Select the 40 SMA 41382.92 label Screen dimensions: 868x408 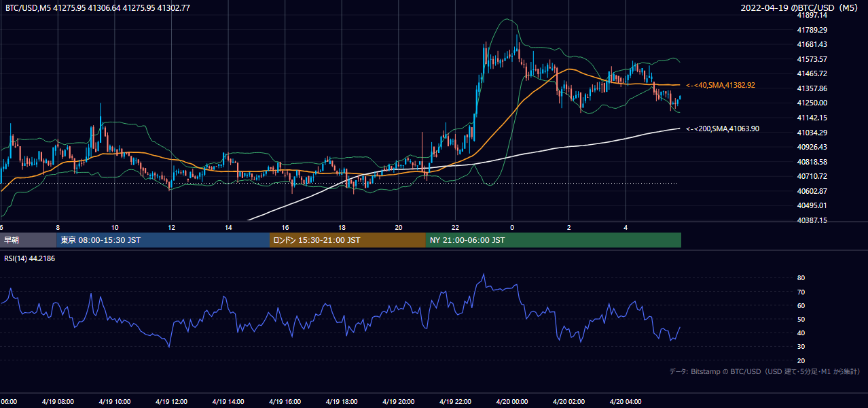[721, 85]
